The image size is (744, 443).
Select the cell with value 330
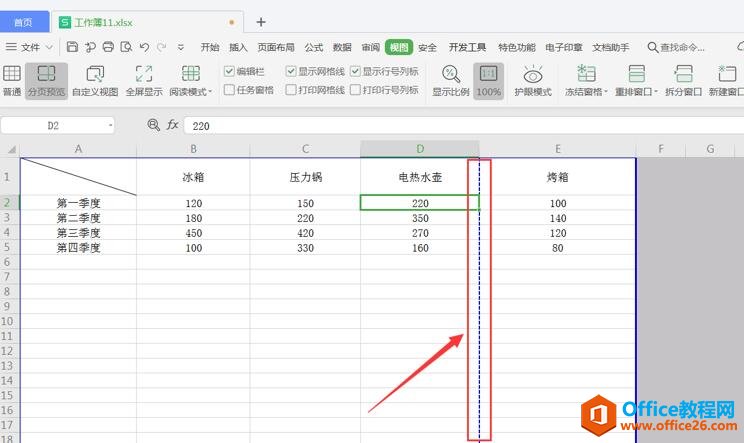(x=305, y=248)
